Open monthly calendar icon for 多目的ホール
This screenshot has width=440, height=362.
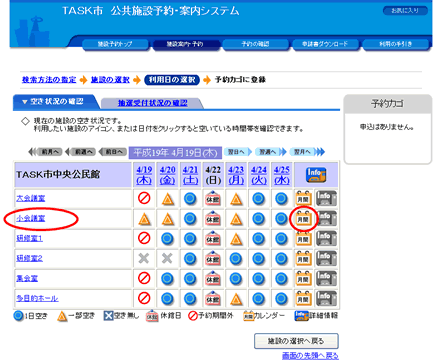[303, 298]
